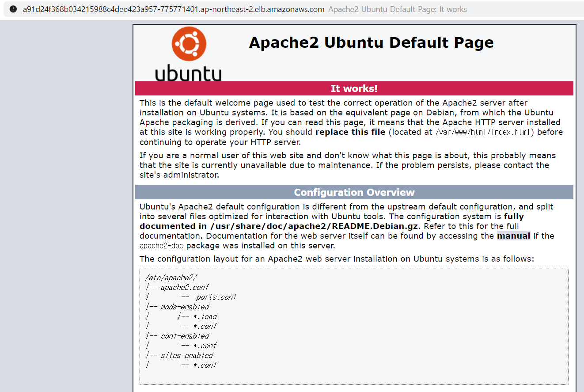Screen dimensions: 584x392
Task: Click the "configuration layout for an Apache2" sentence
Action: point(337,259)
